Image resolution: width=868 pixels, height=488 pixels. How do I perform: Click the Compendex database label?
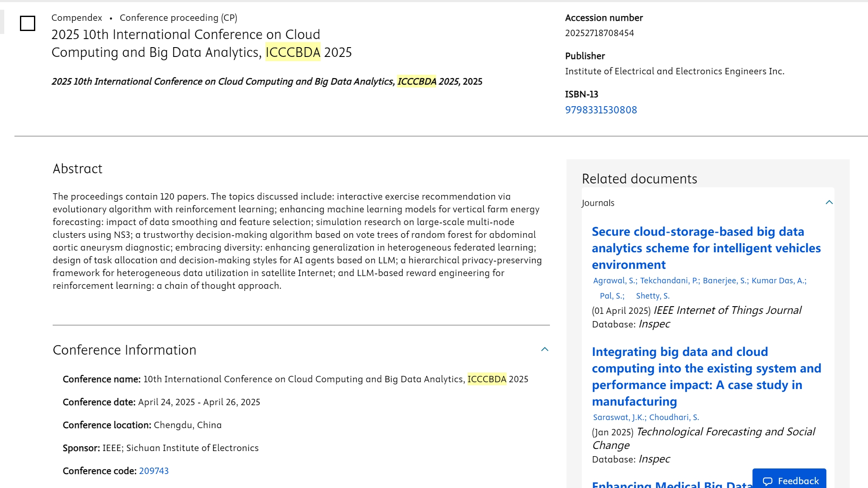pyautogui.click(x=77, y=18)
